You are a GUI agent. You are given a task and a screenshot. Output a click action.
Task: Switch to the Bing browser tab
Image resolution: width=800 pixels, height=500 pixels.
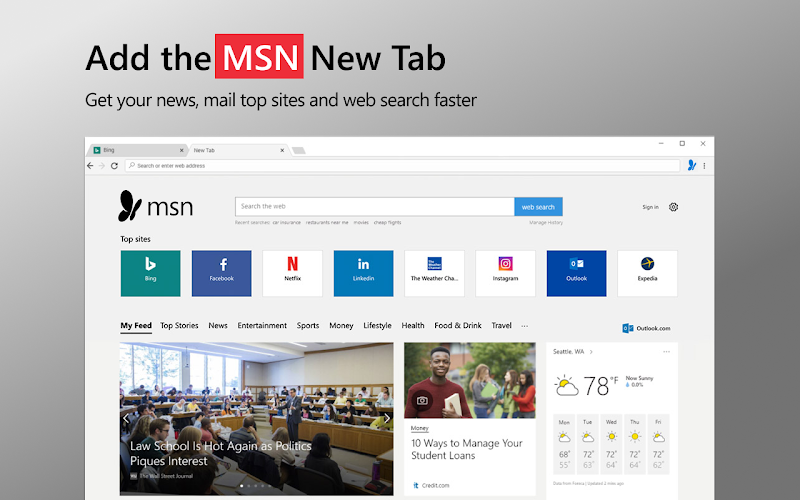click(x=137, y=150)
